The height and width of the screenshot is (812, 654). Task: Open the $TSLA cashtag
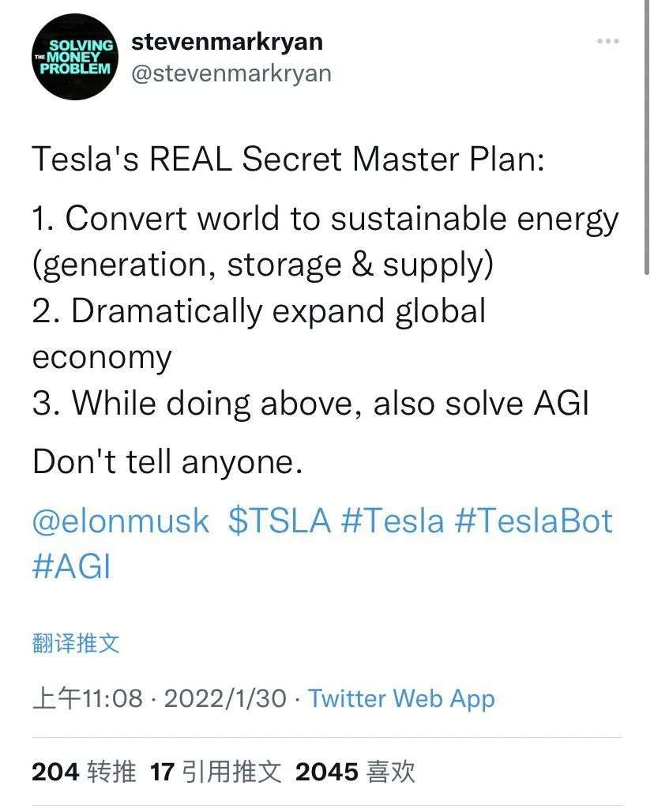click(x=280, y=521)
